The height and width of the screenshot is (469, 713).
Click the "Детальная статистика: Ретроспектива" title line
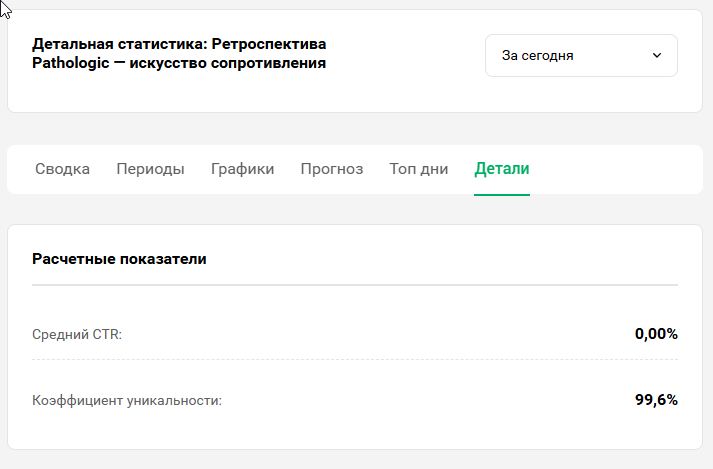coord(179,44)
